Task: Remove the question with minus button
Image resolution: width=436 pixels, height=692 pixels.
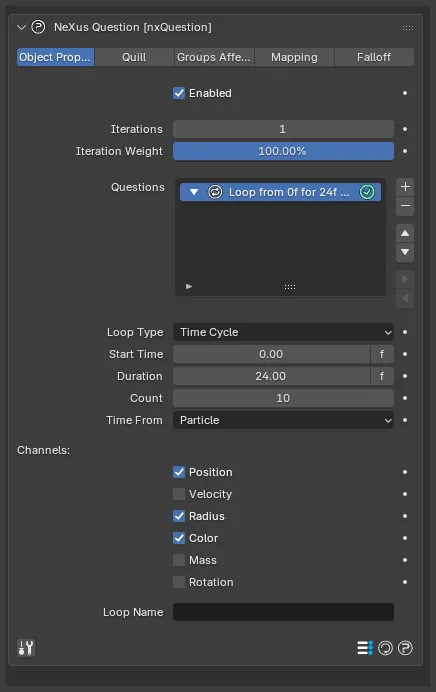Action: [405, 206]
